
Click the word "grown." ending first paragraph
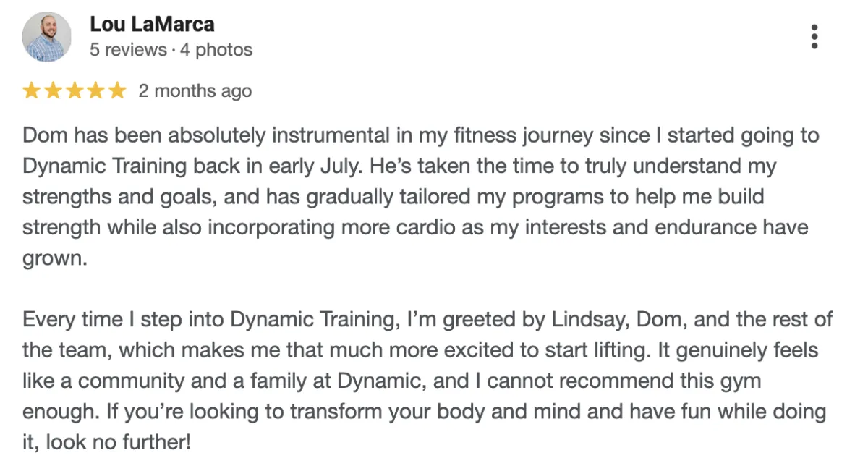coord(55,259)
